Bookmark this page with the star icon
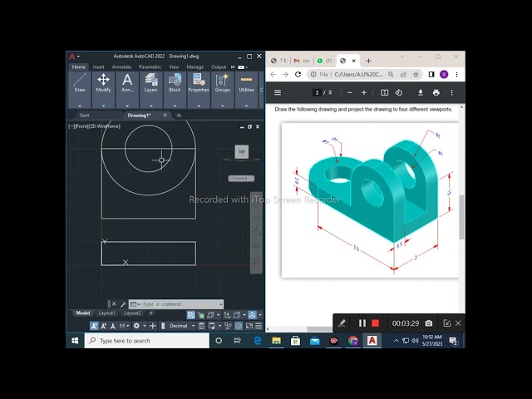Image resolution: width=532 pixels, height=399 pixels. 416,74
